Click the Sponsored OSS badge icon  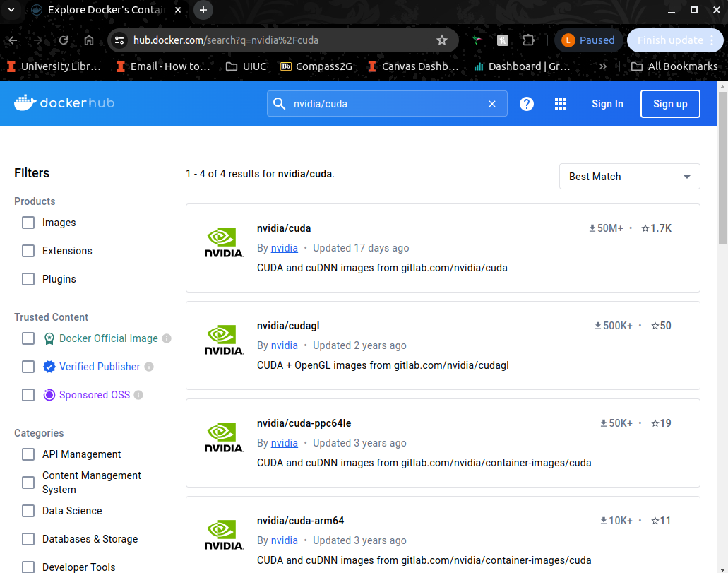point(49,395)
